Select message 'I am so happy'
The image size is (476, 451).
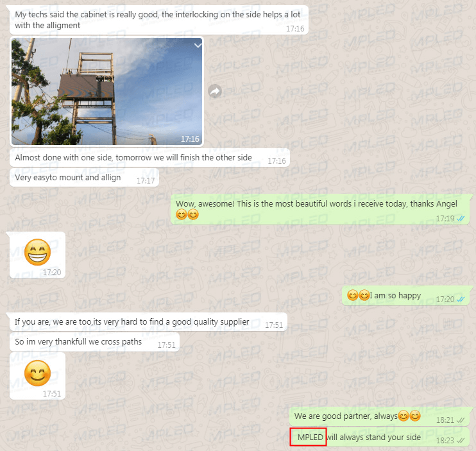point(406,296)
